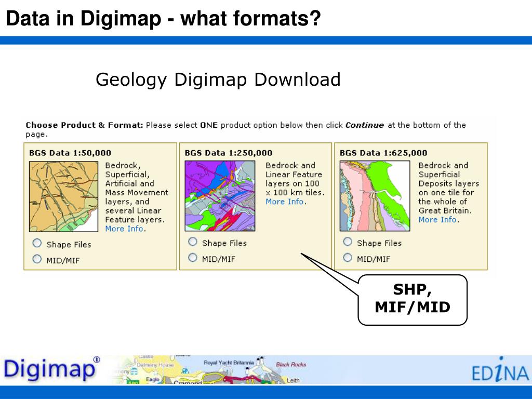Screen dimensions: 532x399
Task: Click 'Black Rocks' label on footer map
Action: 291,365
